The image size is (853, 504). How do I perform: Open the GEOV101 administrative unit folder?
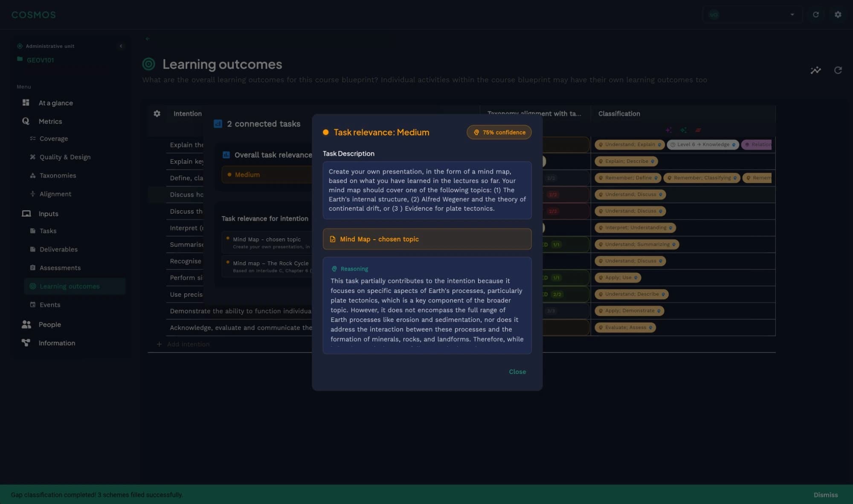(x=40, y=60)
